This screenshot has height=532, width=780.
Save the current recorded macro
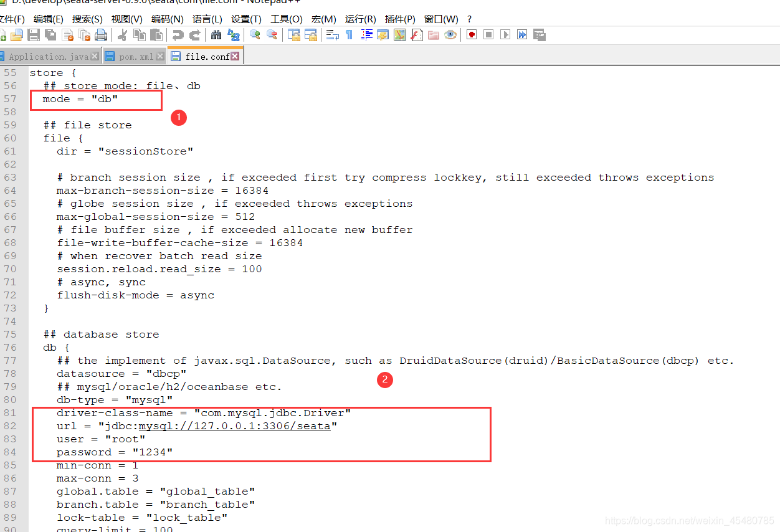coord(539,35)
